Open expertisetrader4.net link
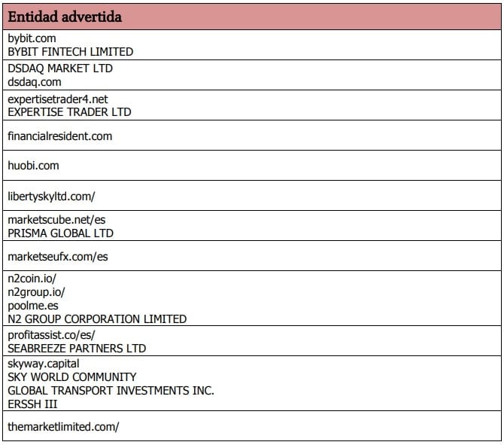504x445 pixels. coord(59,98)
